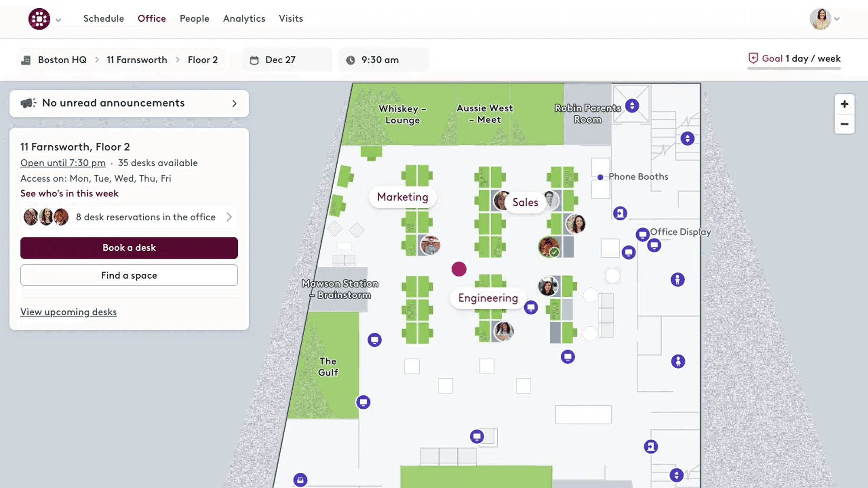Click the building icon in the breadcrumb
Image resolution: width=868 pixels, height=488 pixels.
(26, 59)
